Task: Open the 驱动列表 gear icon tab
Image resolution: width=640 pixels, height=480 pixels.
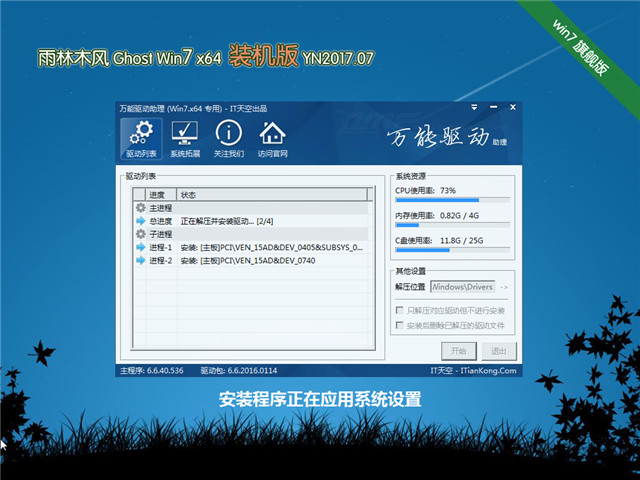Action: click(x=141, y=139)
